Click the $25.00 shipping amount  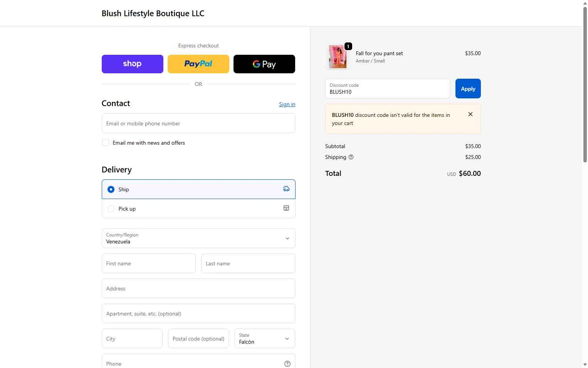[x=473, y=157]
